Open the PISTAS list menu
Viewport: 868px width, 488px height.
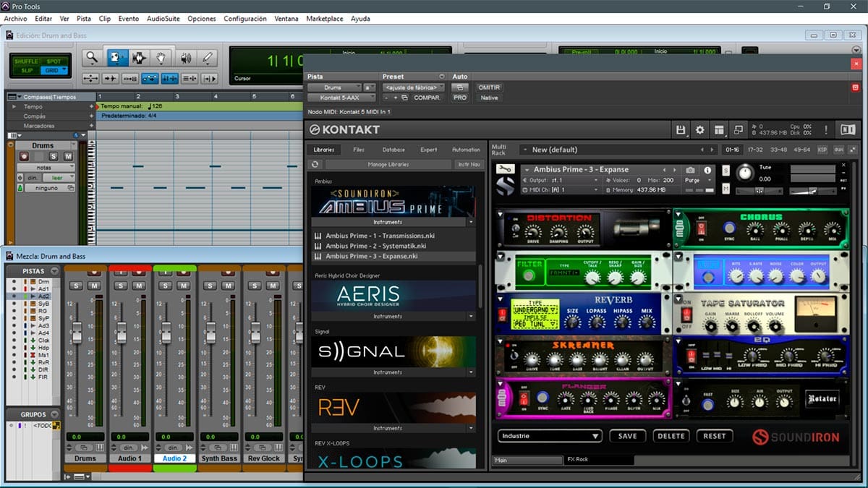[x=54, y=270]
